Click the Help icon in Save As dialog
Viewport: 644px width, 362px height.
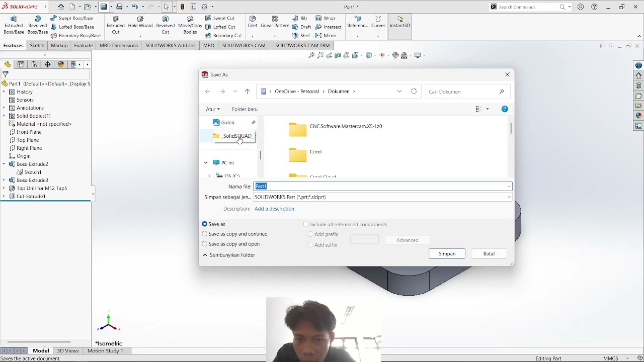pyautogui.click(x=505, y=109)
